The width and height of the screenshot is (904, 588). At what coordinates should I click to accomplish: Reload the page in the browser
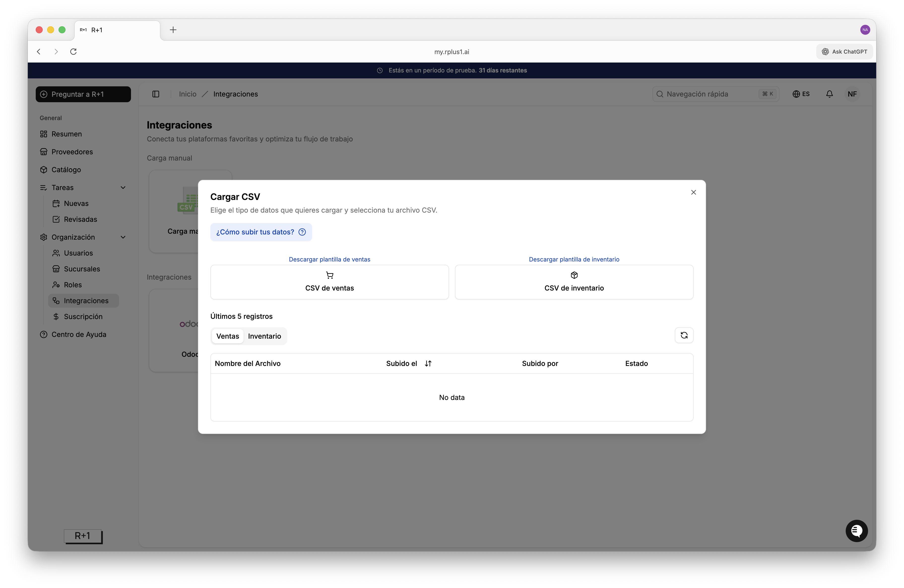pos(73,52)
